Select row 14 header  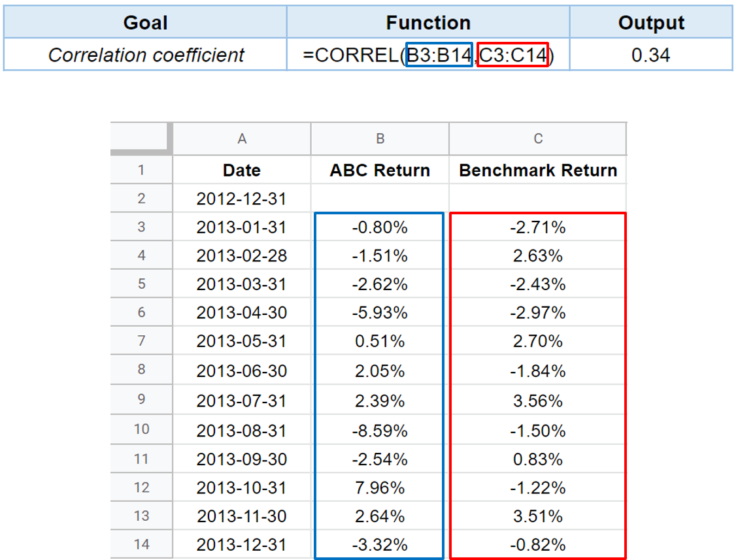[141, 545]
